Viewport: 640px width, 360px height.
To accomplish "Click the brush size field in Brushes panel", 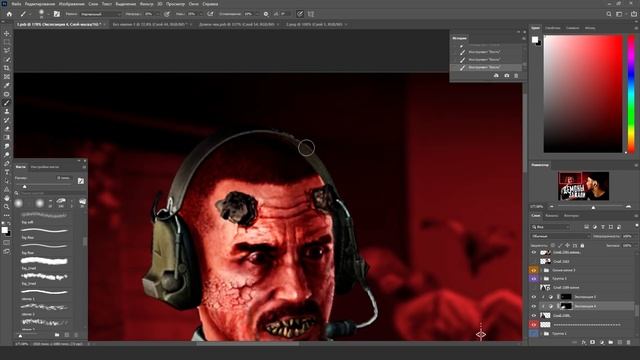I will point(64,178).
